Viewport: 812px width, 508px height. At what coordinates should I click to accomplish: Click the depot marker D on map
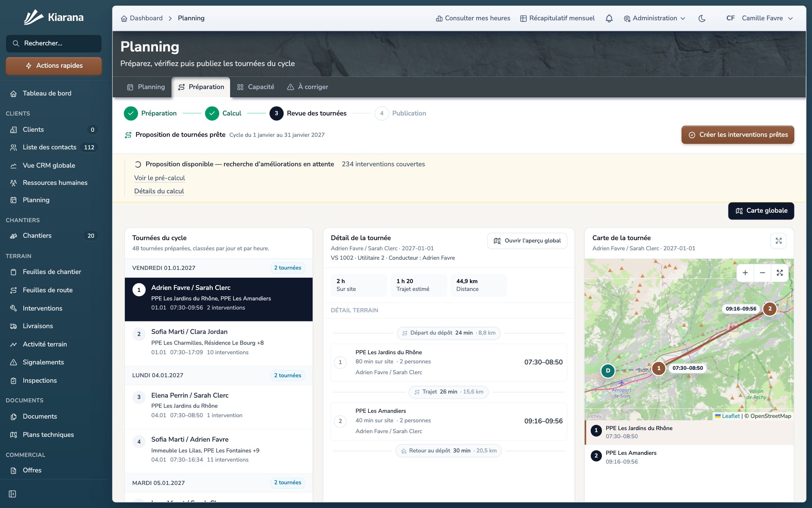608,371
